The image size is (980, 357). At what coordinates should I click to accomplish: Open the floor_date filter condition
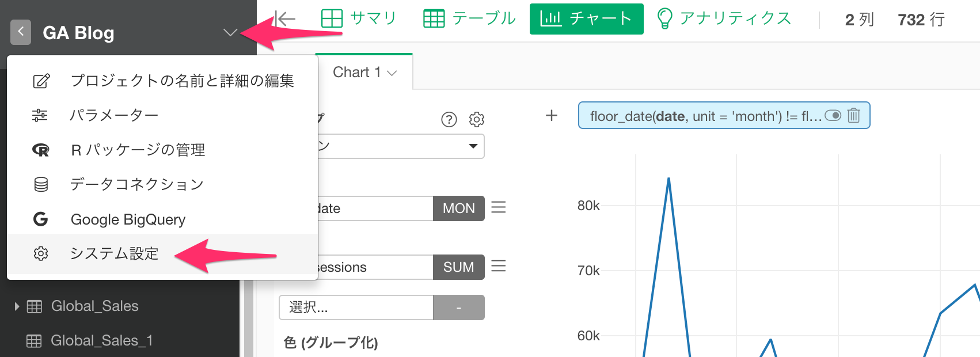click(x=705, y=116)
